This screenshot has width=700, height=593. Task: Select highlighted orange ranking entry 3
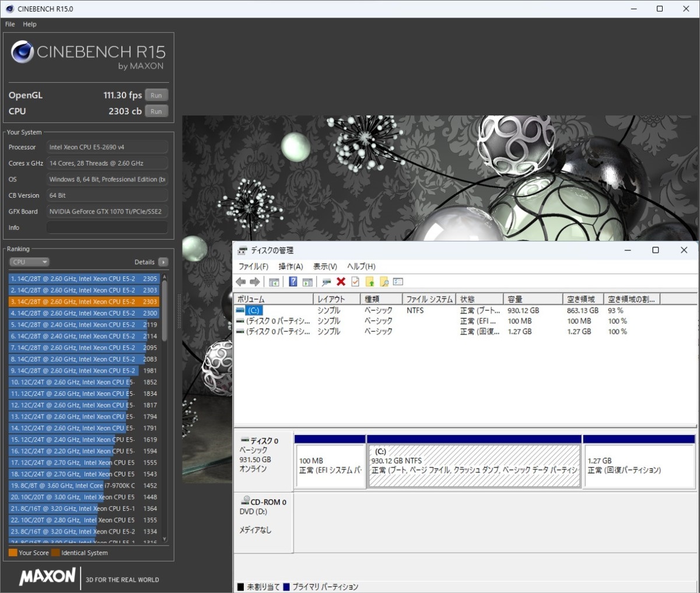(x=84, y=301)
